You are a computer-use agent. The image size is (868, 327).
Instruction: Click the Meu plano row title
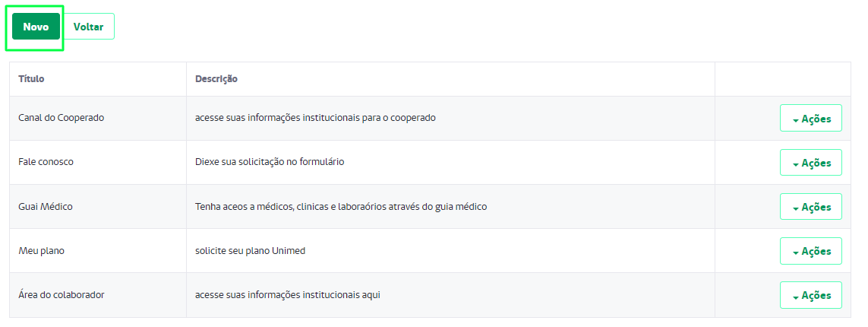[42, 250]
